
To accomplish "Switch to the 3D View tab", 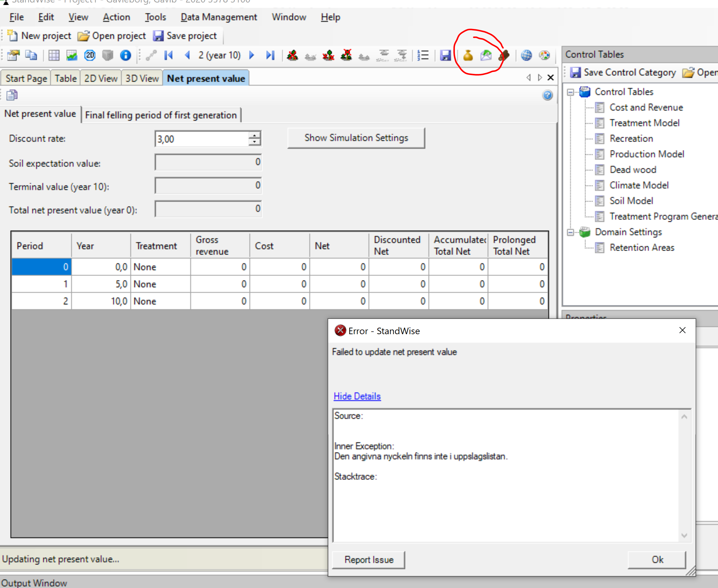I will point(142,78).
